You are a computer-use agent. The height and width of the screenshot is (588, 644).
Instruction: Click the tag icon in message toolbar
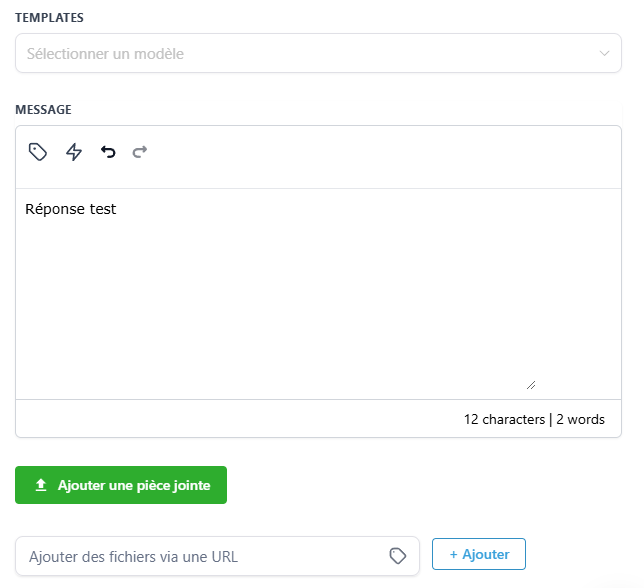pos(38,152)
